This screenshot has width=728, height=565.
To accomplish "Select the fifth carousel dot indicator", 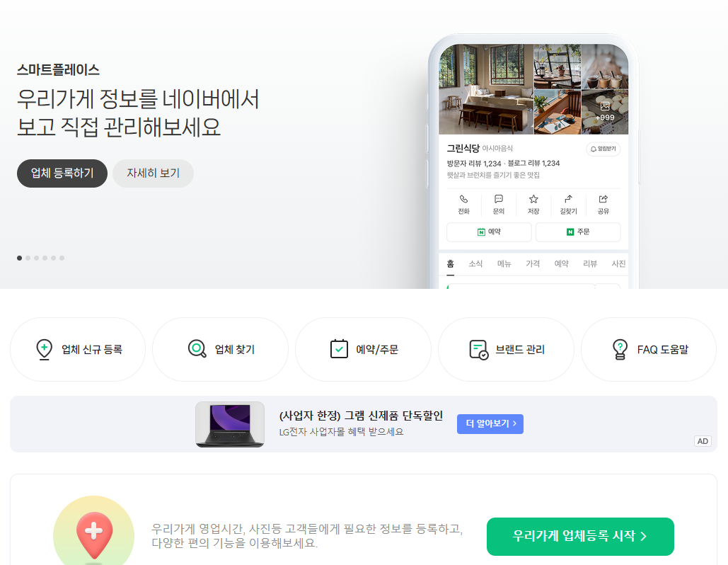I will click(53, 258).
